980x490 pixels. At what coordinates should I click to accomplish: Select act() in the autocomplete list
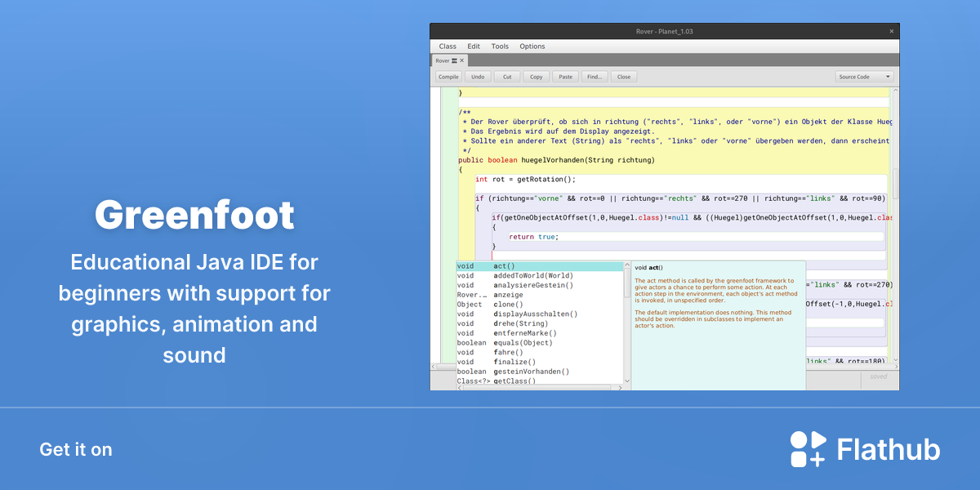[539, 266]
